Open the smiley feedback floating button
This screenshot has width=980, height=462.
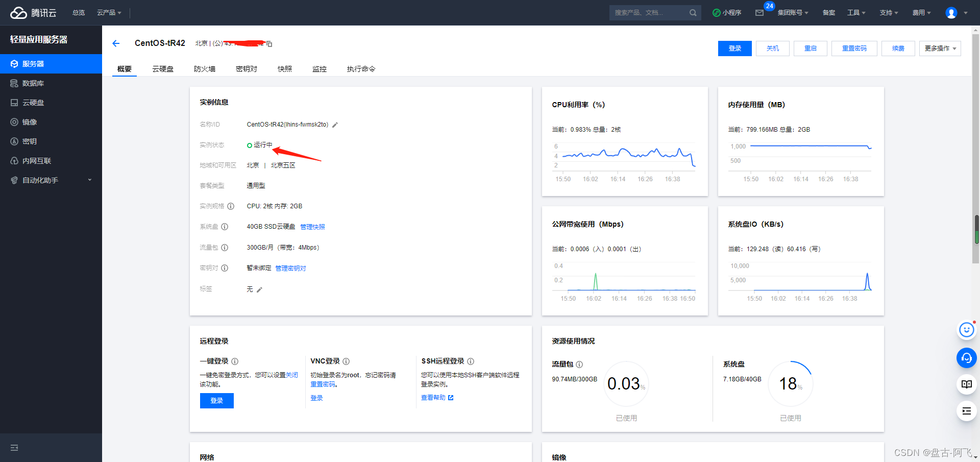(967, 330)
